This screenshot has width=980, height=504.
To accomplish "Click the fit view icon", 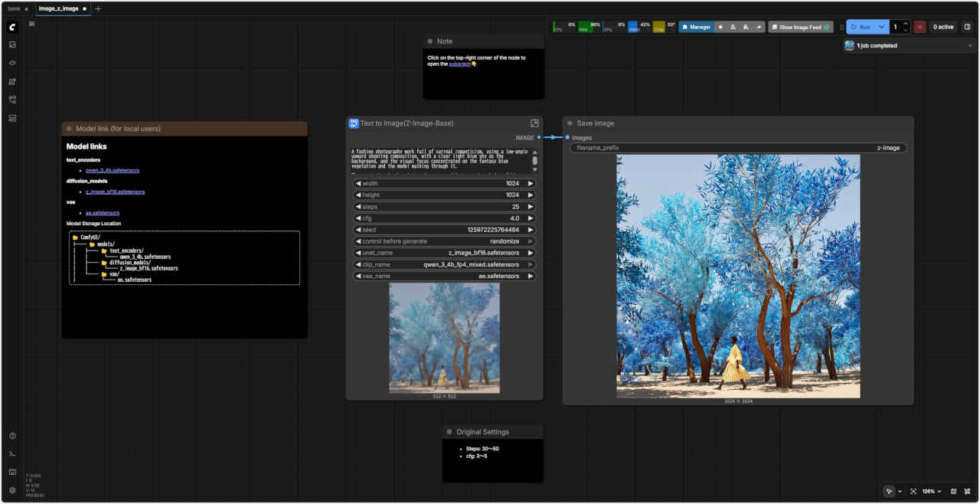I will [913, 491].
